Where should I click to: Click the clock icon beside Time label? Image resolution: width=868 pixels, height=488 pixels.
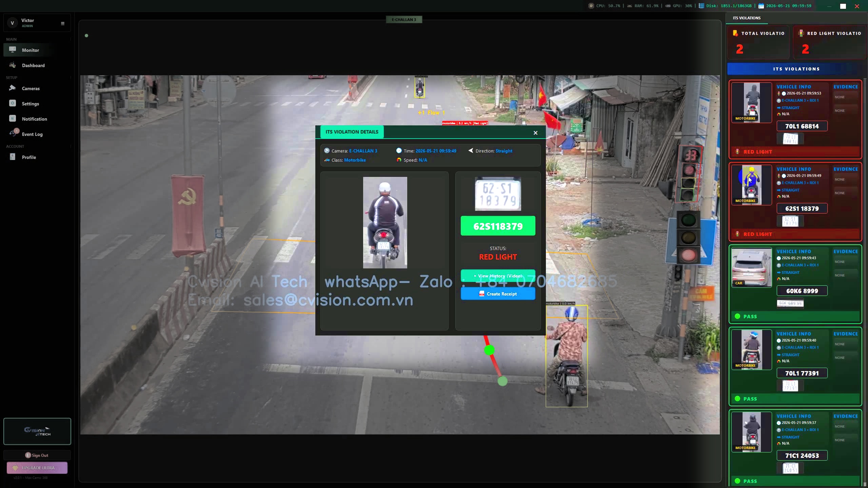[x=399, y=150]
